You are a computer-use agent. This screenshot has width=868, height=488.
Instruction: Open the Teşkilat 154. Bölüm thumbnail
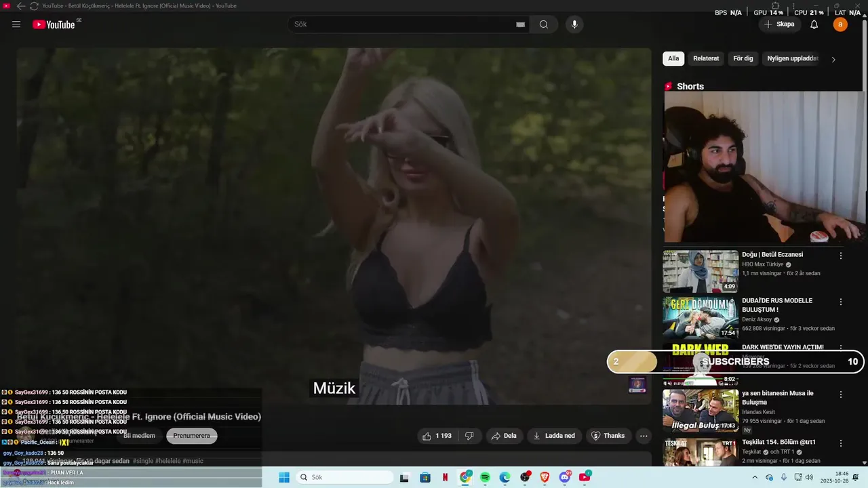tap(701, 451)
